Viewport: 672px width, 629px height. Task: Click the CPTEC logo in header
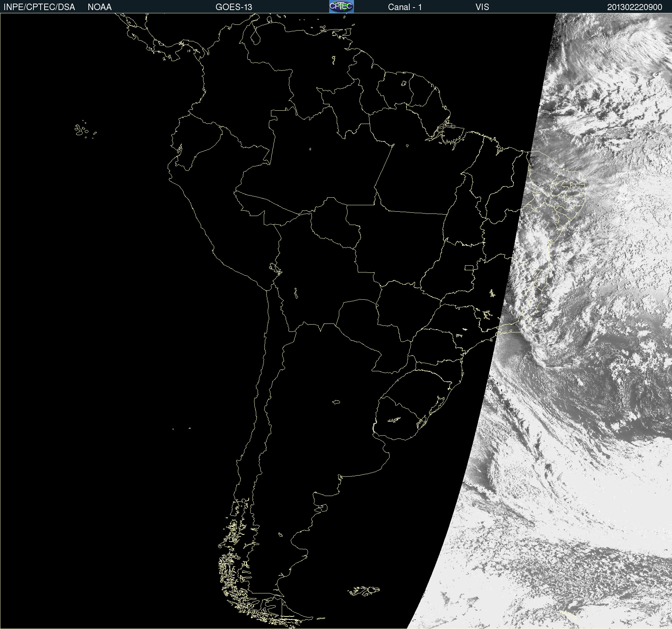pyautogui.click(x=341, y=6)
